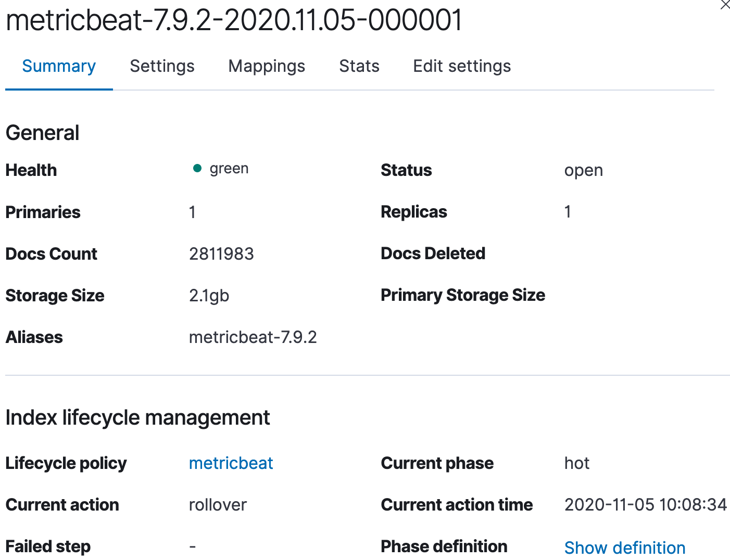This screenshot has width=730, height=560.
Task: Open the Edit settings tab
Action: [462, 66]
